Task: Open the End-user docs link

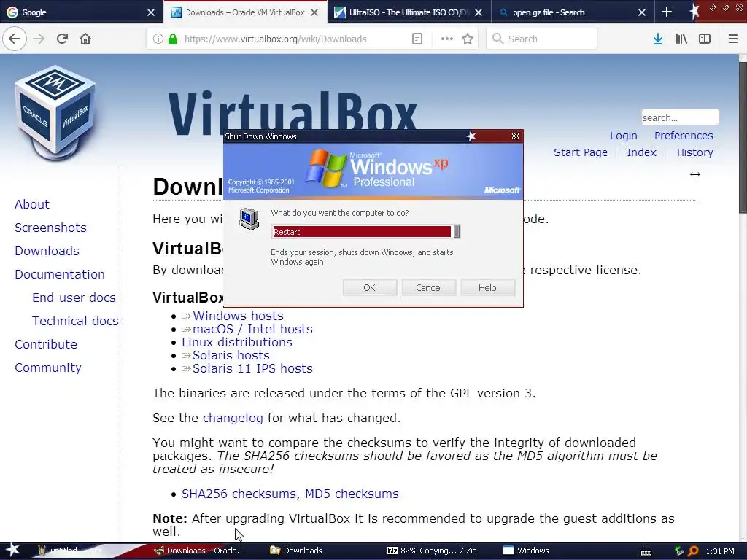Action: coord(74,297)
